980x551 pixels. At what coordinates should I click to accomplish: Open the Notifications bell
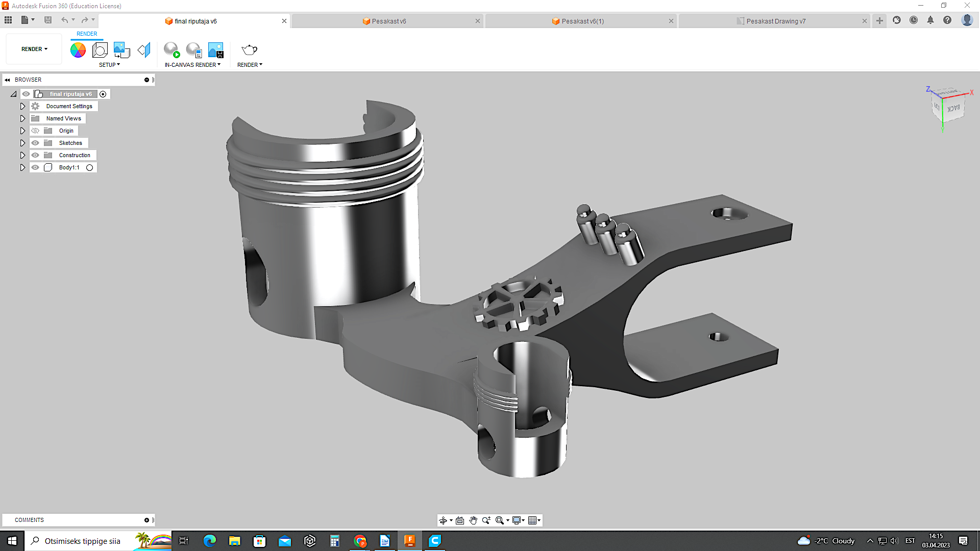(x=930, y=20)
